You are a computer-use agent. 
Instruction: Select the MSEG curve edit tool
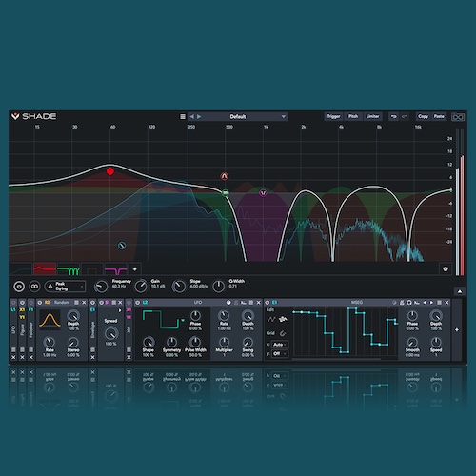pyautogui.click(x=271, y=320)
